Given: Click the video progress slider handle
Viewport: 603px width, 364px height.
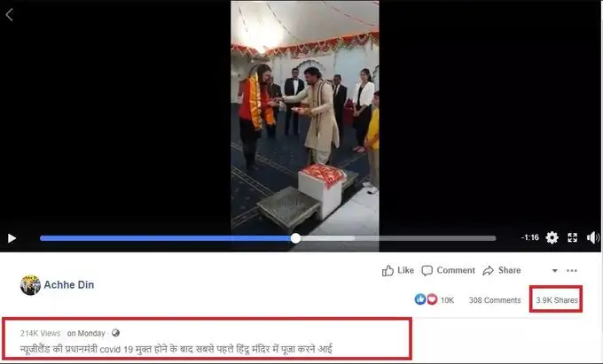Looking at the screenshot, I should [x=295, y=238].
